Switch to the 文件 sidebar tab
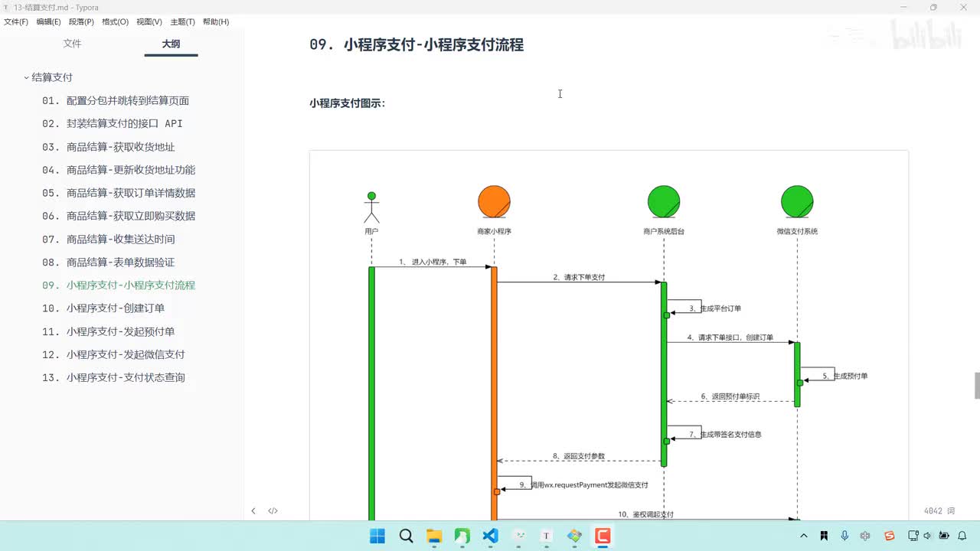Screen dimensions: 980x551 (72, 44)
